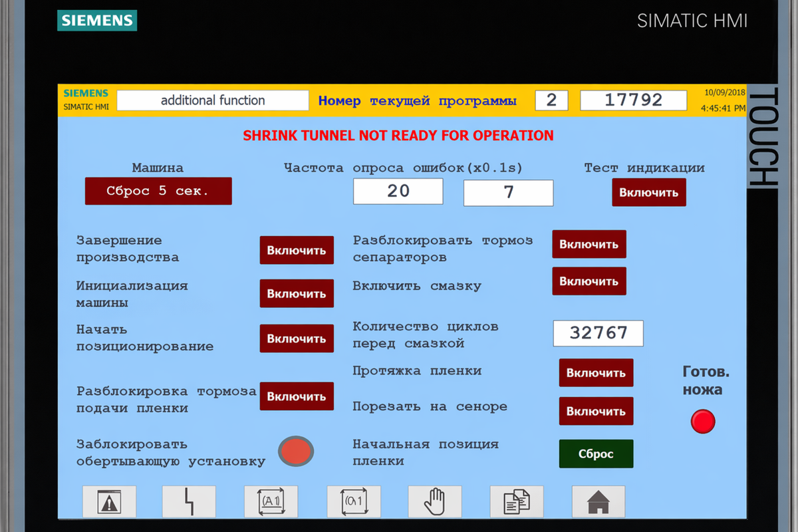Select the error polling field showing 7
The width and height of the screenshot is (798, 532).
(x=509, y=193)
